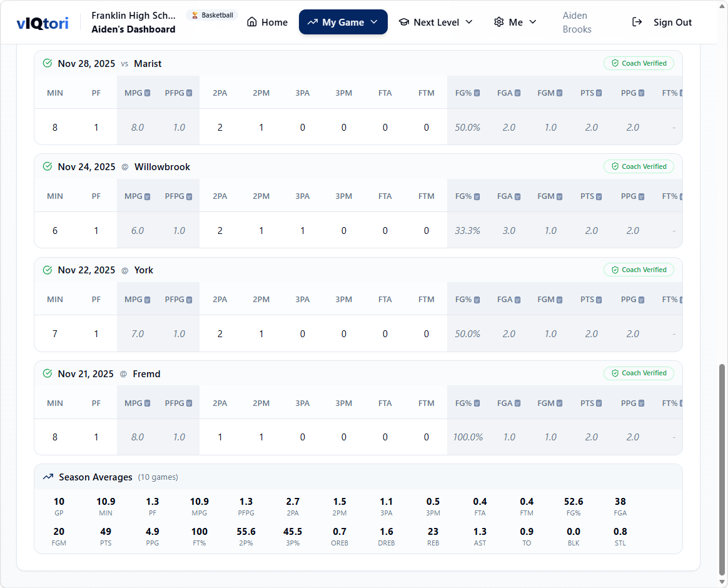Click the Season Averages trend icon
This screenshot has width=728, height=588.
[x=48, y=477]
